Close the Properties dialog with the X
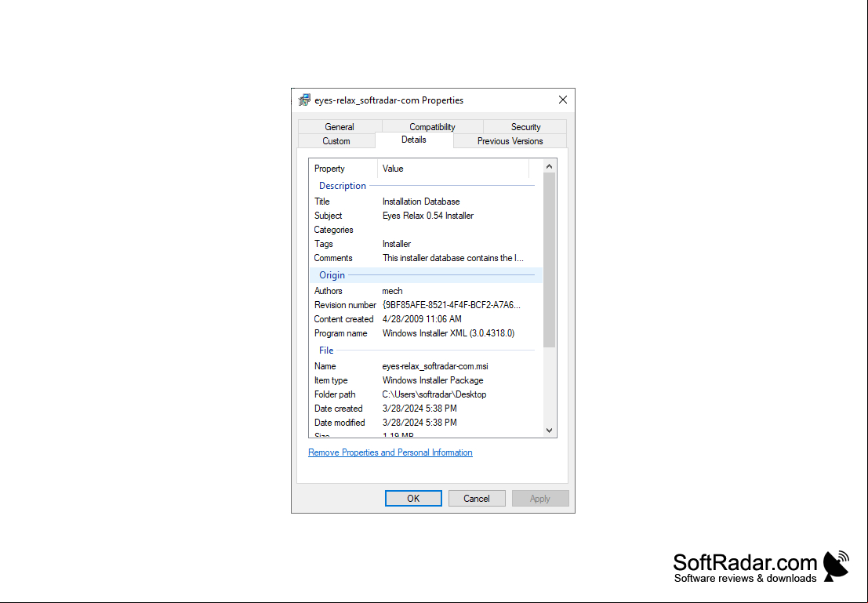This screenshot has height=603, width=868. coord(563,100)
